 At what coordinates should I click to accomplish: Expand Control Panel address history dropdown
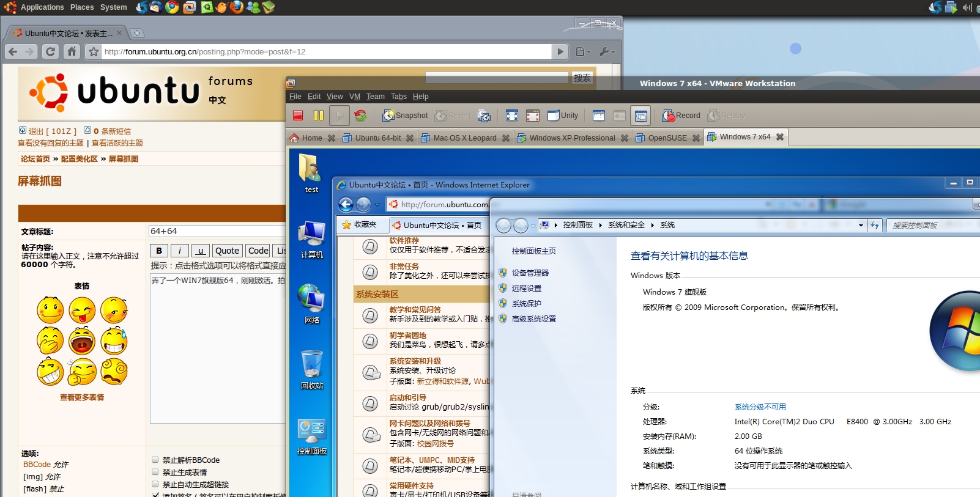[861, 225]
